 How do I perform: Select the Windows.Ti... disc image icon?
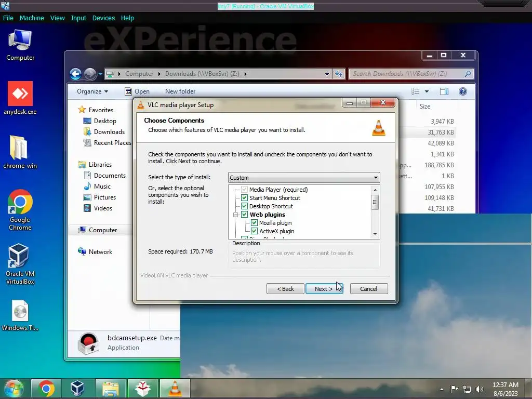tap(20, 315)
